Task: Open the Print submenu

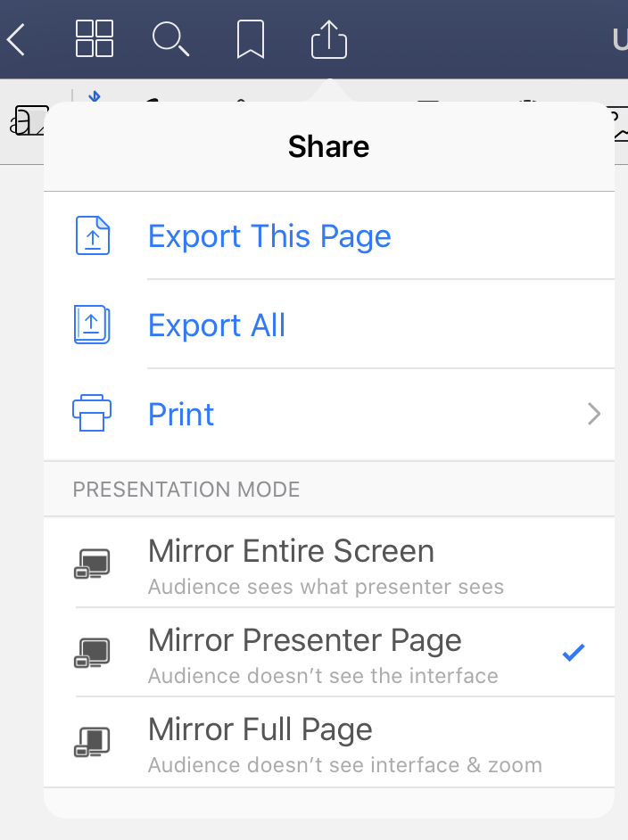Action: coord(181,413)
